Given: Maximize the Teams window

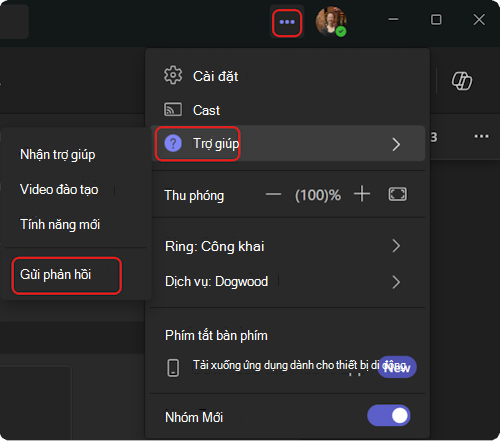Looking at the screenshot, I should pos(436,19).
